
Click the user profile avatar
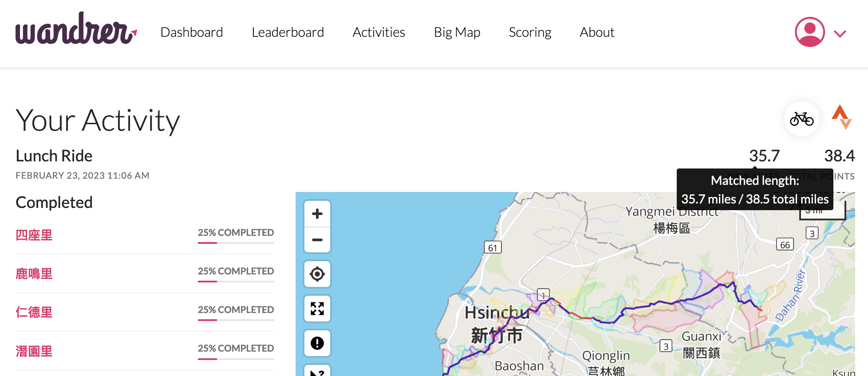810,32
